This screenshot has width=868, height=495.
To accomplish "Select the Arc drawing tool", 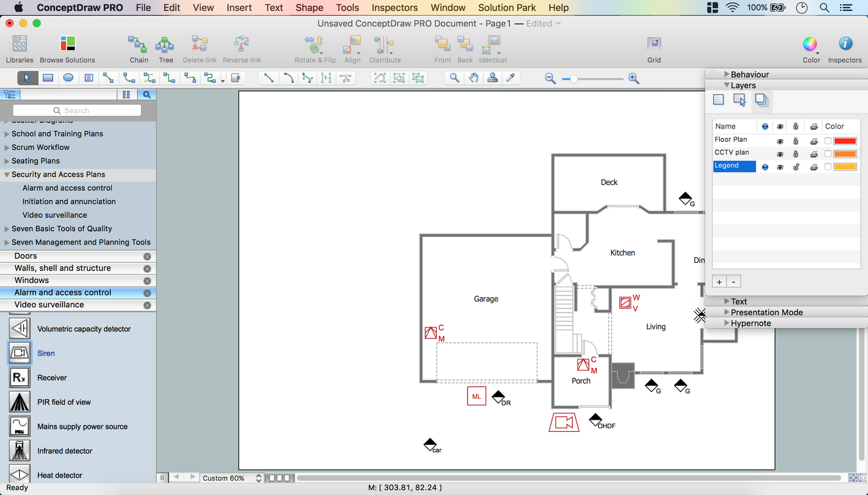I will click(x=288, y=78).
